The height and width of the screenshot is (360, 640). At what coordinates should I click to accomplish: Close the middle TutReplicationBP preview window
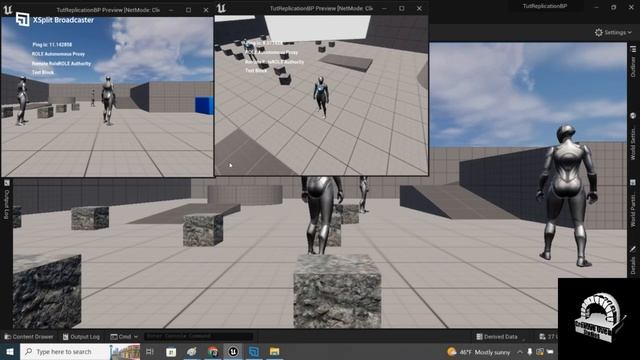click(419, 8)
